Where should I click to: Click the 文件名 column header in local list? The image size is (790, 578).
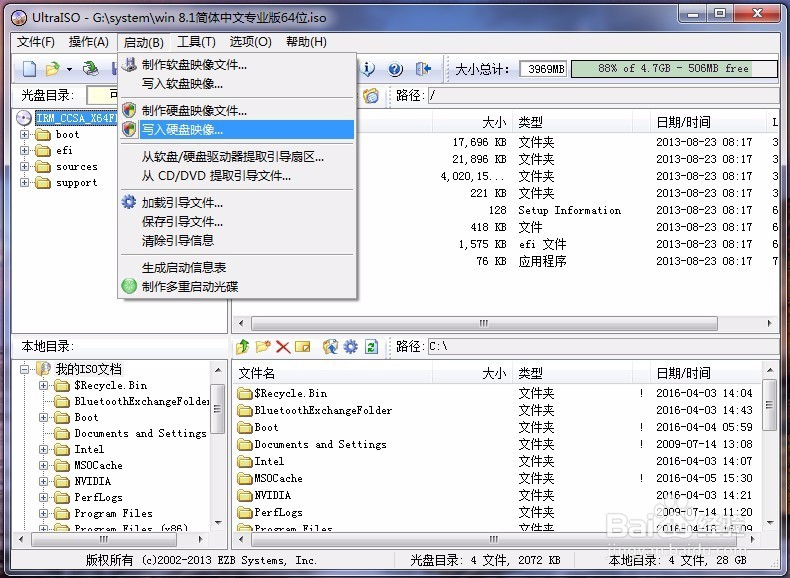point(333,373)
